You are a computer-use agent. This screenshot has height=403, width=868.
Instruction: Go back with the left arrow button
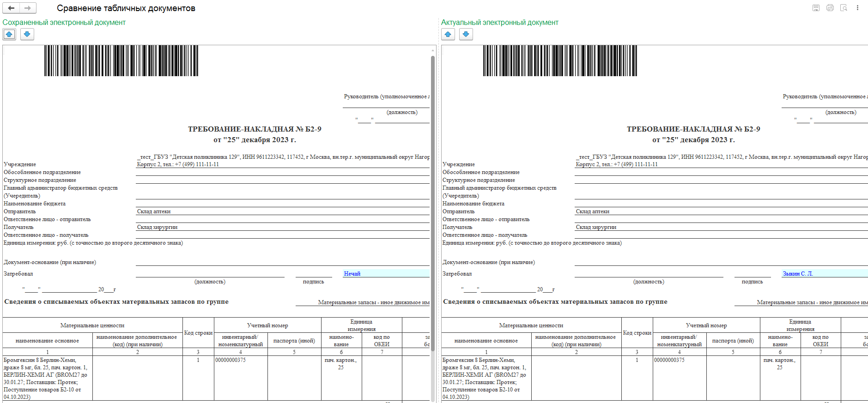11,8
